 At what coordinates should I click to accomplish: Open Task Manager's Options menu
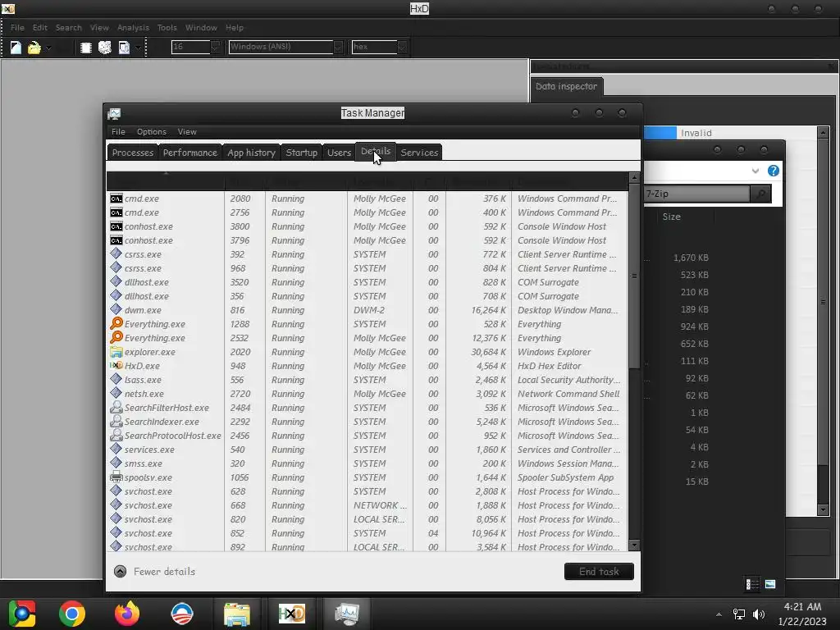pyautogui.click(x=152, y=132)
